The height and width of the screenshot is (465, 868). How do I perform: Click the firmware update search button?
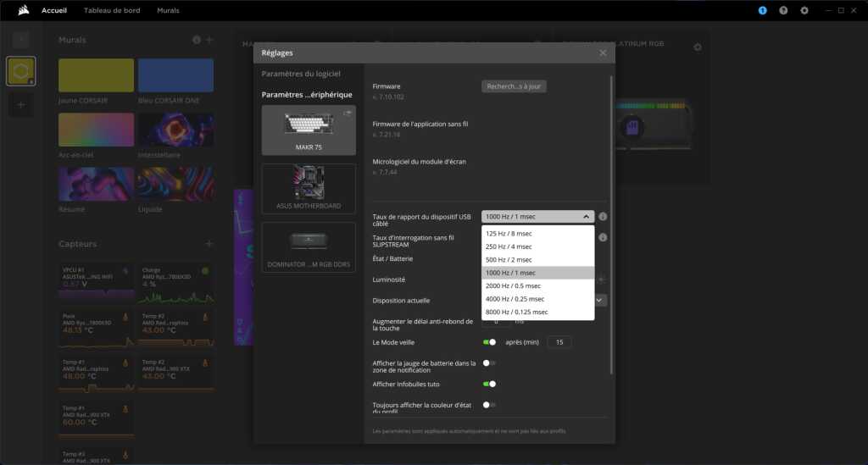pos(514,86)
